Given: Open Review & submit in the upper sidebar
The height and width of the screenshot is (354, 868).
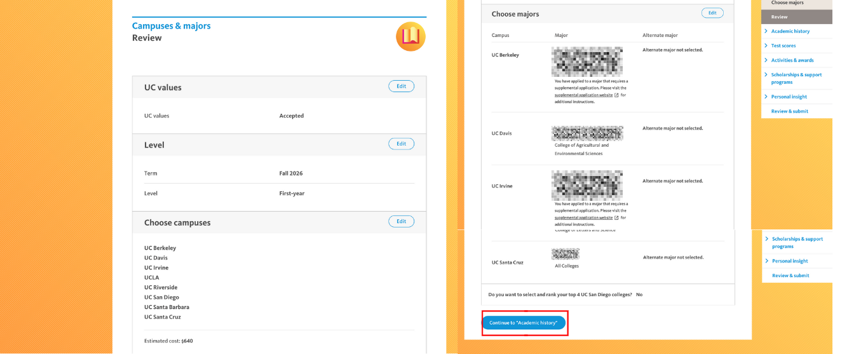Looking at the screenshot, I should coord(790,111).
